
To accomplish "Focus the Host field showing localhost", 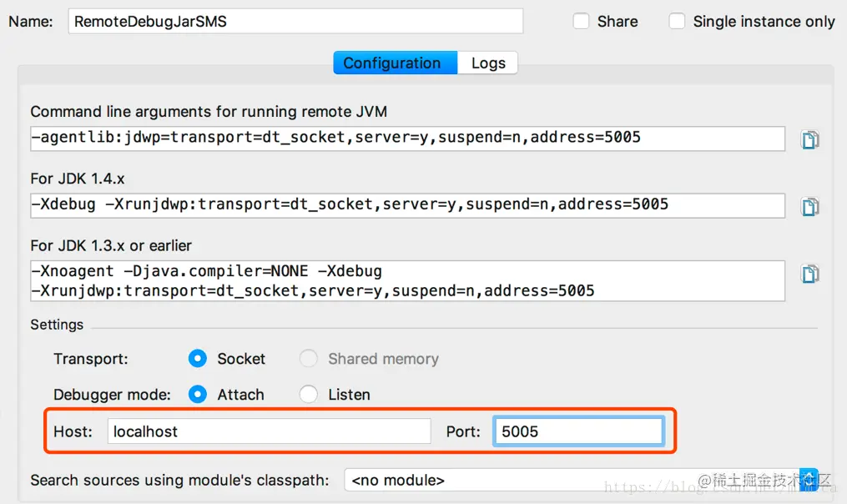I will (x=269, y=431).
